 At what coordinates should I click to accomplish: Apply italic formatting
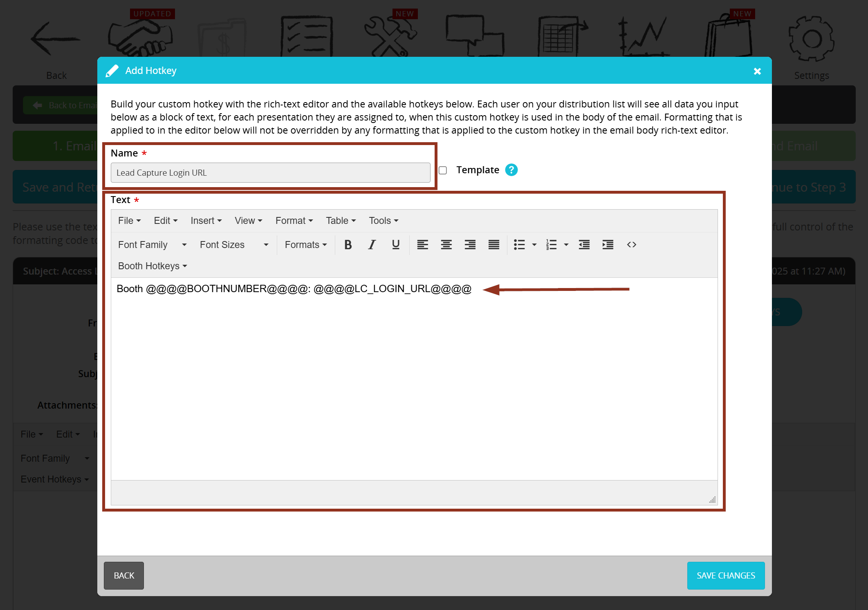[x=372, y=244]
